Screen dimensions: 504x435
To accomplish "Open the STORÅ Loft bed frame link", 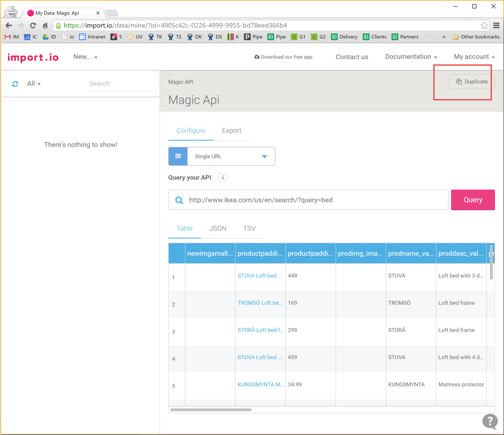I will tap(261, 330).
